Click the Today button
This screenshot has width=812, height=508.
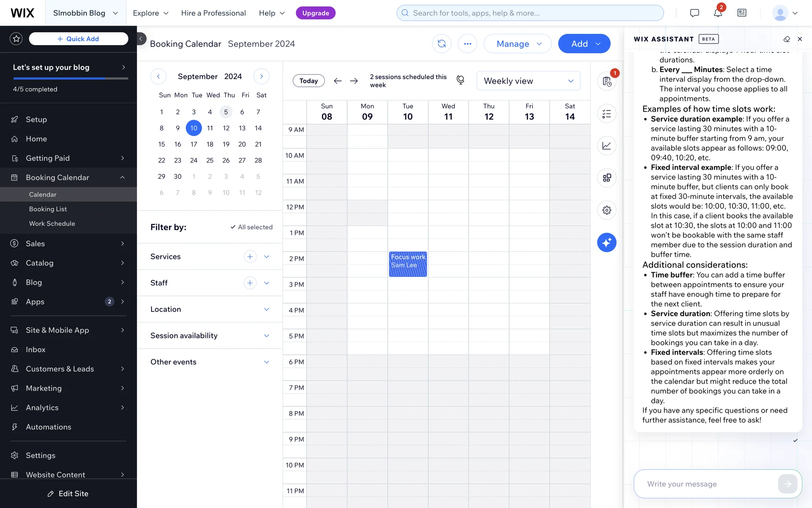click(308, 81)
